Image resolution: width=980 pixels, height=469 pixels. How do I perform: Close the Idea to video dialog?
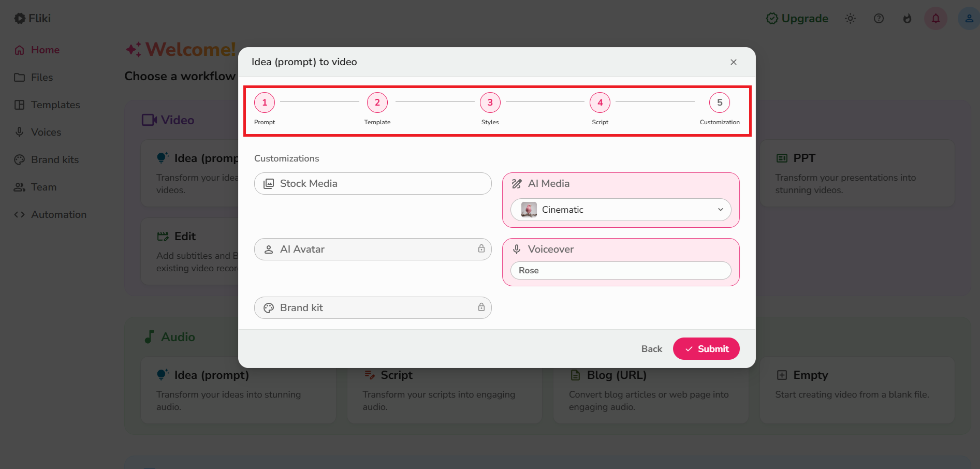(x=733, y=62)
